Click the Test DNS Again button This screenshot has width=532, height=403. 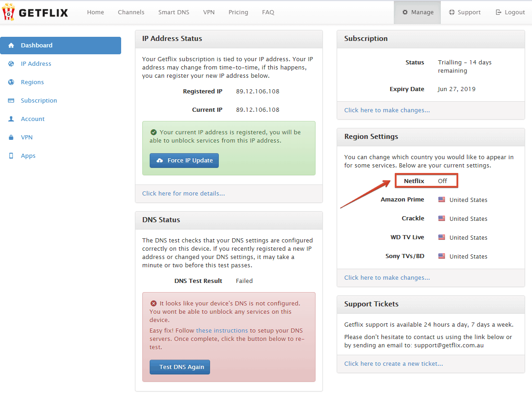pyautogui.click(x=180, y=367)
